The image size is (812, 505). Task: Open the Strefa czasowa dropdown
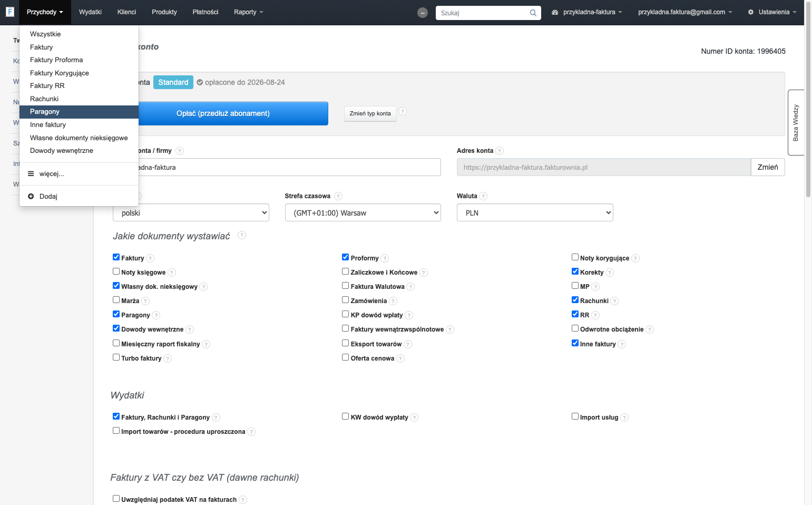pos(363,212)
